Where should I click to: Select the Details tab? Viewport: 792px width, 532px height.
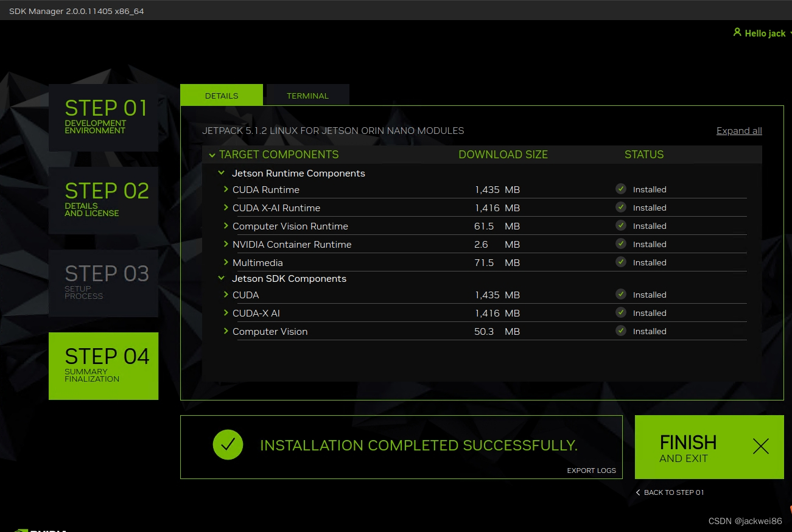[x=222, y=95]
